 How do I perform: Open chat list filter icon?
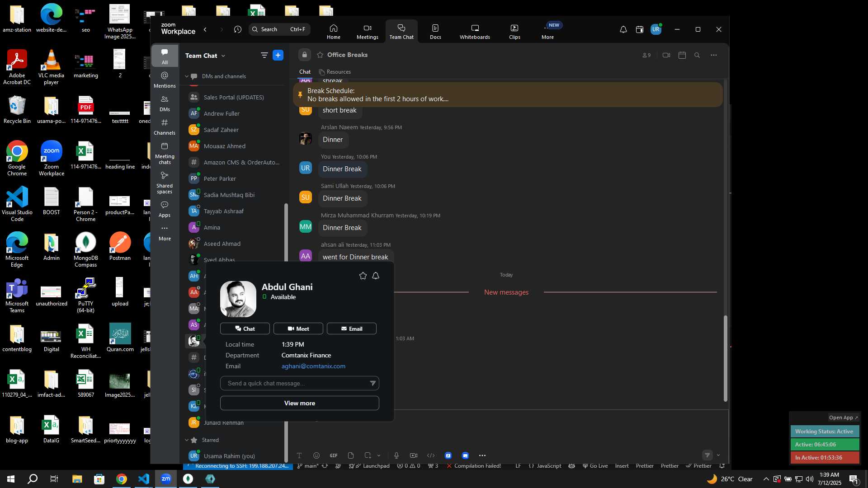tap(264, 55)
